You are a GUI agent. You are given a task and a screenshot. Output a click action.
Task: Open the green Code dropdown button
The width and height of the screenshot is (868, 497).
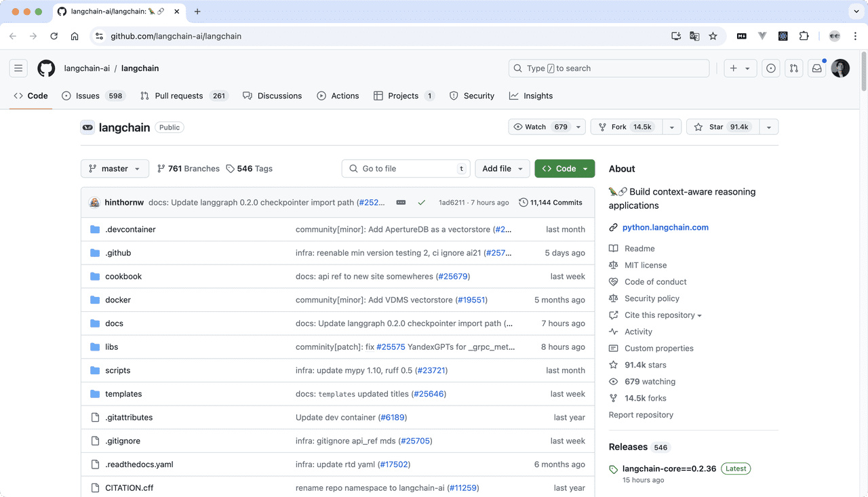565,168
